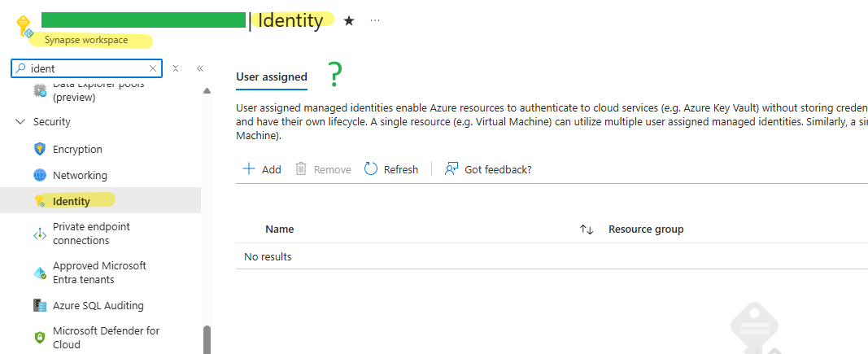Image resolution: width=868 pixels, height=354 pixels.
Task: Click the search magnifier icon
Action: pyautogui.click(x=20, y=68)
